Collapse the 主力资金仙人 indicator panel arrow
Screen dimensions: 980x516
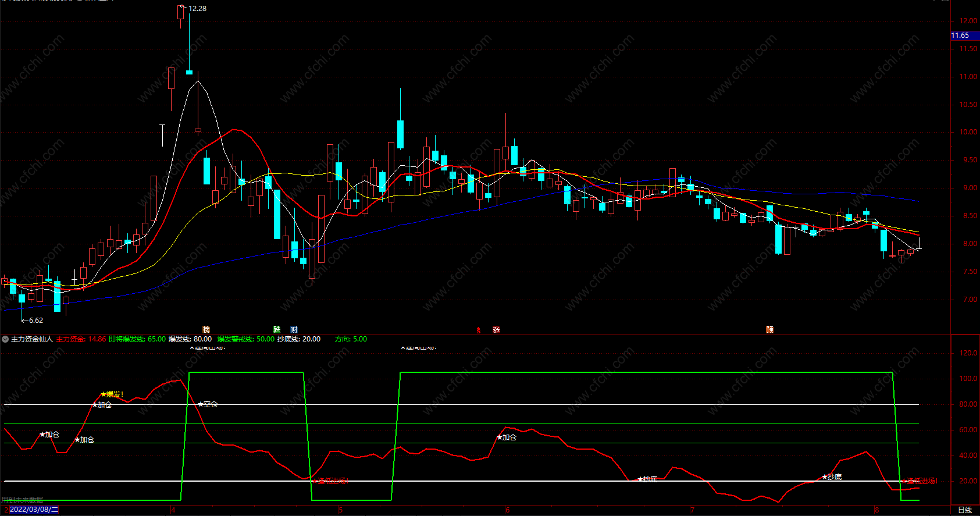point(5,339)
